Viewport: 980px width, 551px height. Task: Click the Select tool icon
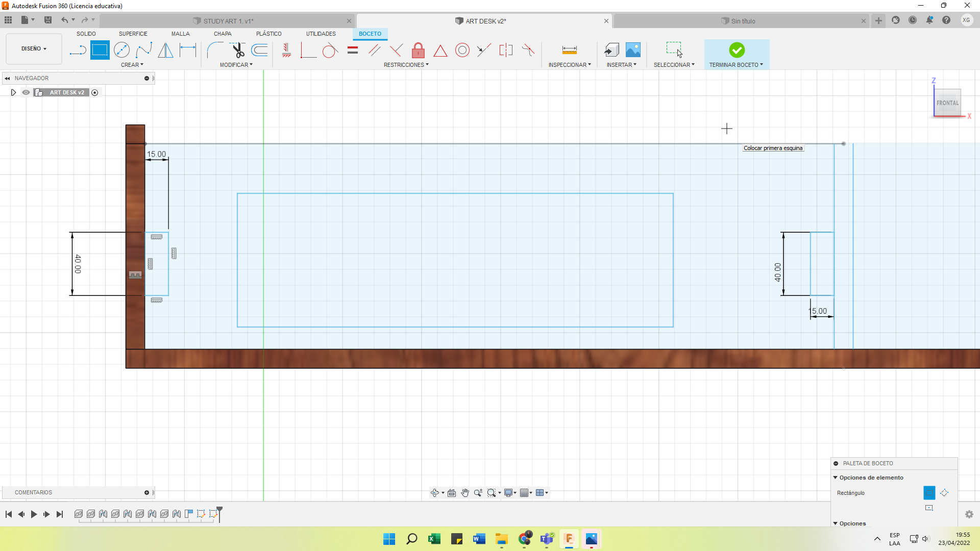(x=674, y=50)
